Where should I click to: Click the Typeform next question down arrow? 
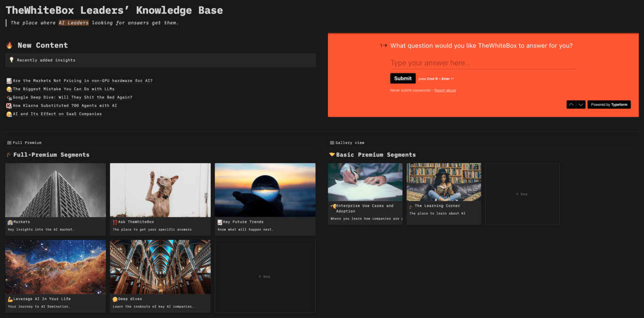pos(580,104)
